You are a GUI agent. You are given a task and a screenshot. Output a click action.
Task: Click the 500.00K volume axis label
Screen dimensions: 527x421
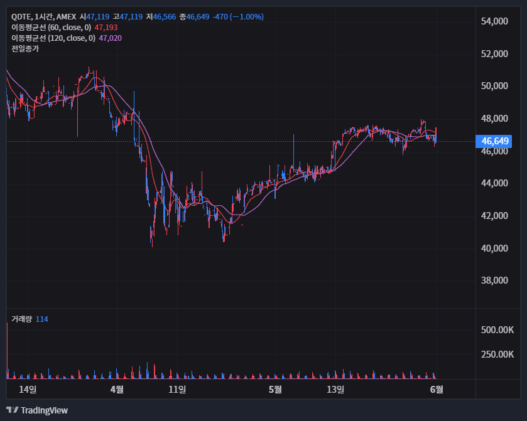pos(497,330)
